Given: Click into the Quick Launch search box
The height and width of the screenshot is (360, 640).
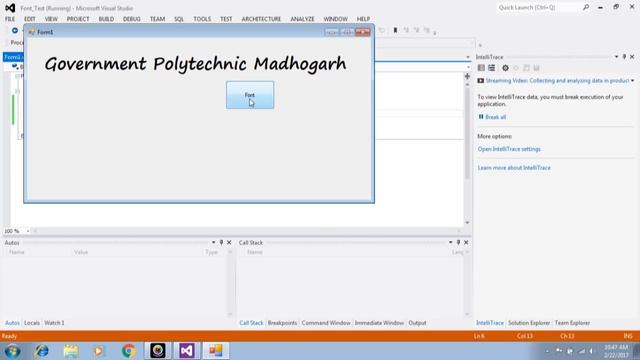Looking at the screenshot, I should coord(539,7).
